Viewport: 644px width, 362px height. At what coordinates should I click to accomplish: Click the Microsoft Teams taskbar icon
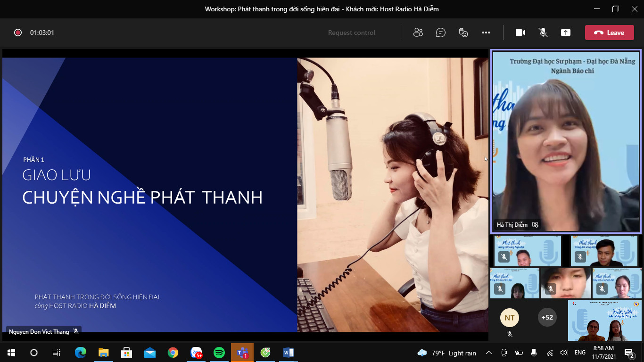point(242,353)
